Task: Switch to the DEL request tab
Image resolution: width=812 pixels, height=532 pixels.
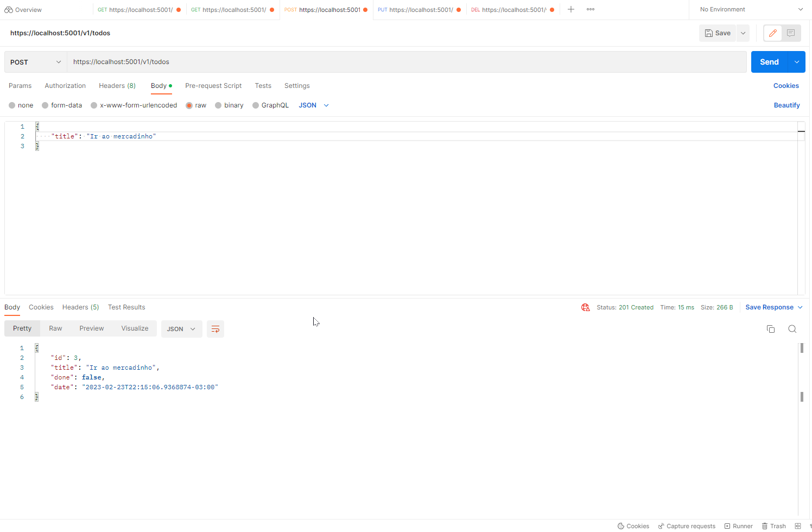Action: [x=512, y=10]
